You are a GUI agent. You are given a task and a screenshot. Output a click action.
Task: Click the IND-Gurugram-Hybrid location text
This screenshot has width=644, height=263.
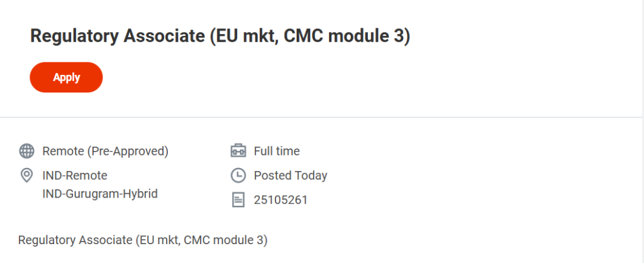[x=99, y=194]
